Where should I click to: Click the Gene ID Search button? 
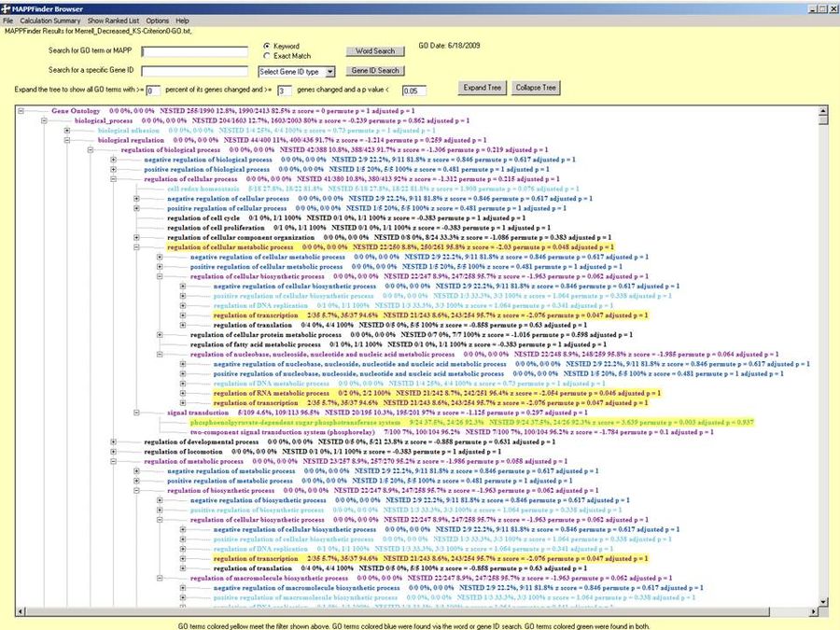(x=375, y=71)
